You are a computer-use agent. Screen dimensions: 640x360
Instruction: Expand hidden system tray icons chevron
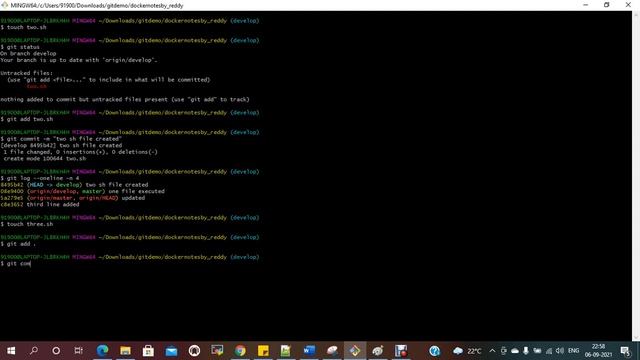pyautogui.click(x=492, y=351)
